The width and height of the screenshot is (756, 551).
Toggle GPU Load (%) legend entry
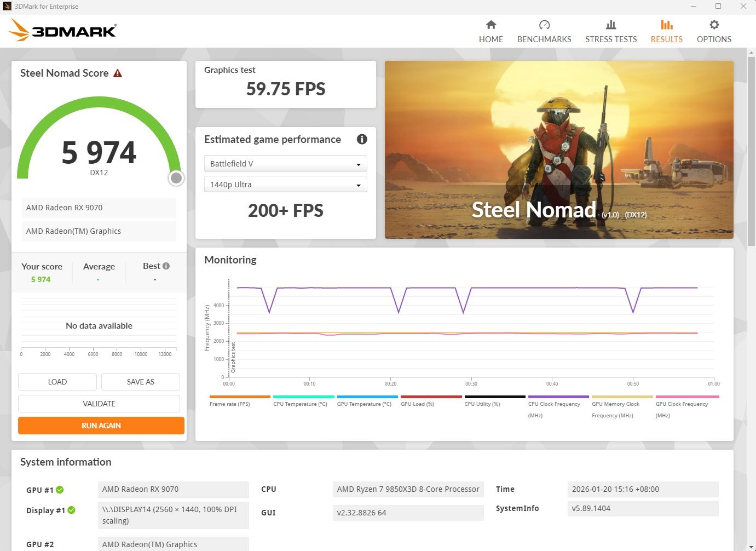point(417,404)
